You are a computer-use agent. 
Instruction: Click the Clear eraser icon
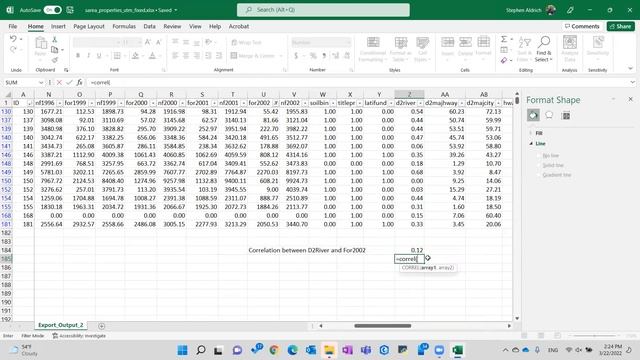[x=504, y=60]
